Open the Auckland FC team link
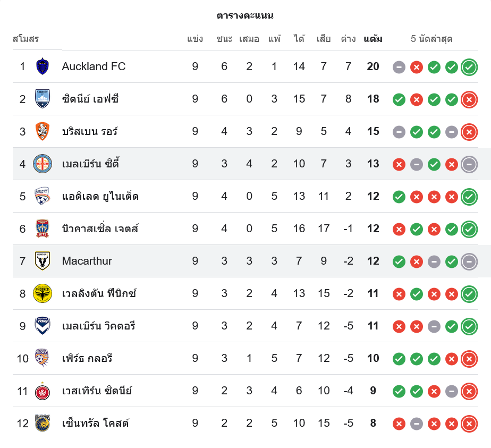 [x=94, y=66]
